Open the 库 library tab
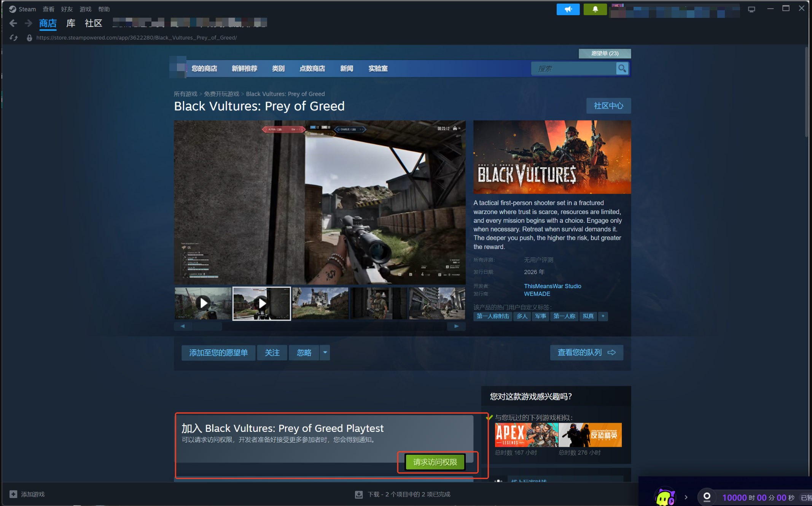The height and width of the screenshot is (506, 812). 71,23
